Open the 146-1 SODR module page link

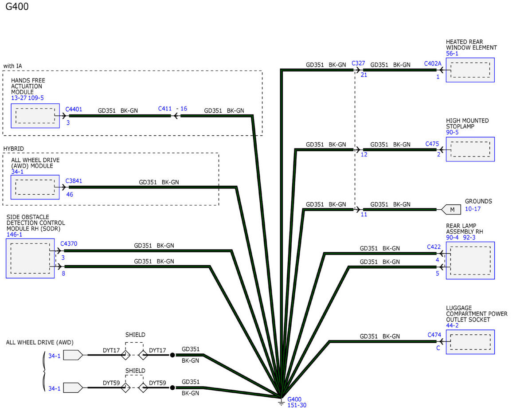14,235
